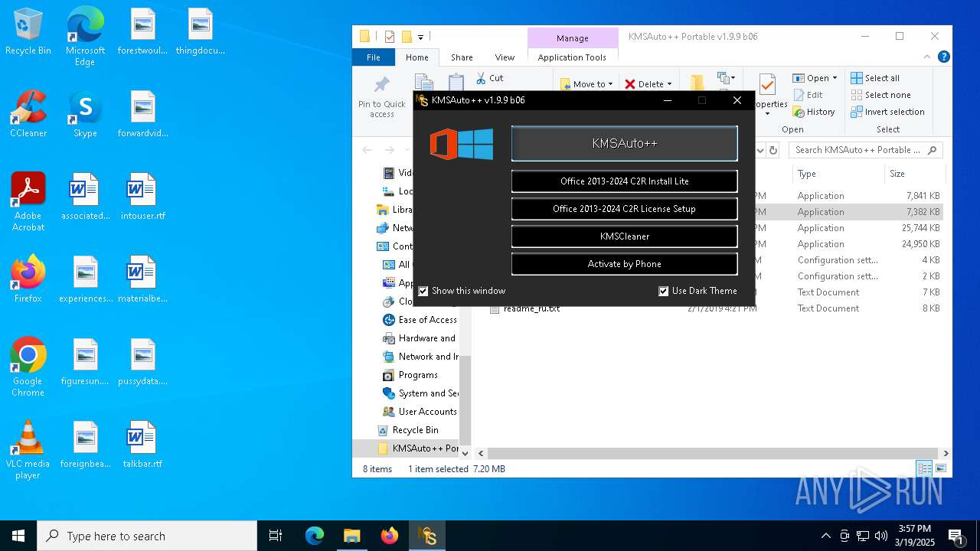Click the Edit ribbon item

[x=808, y=95]
